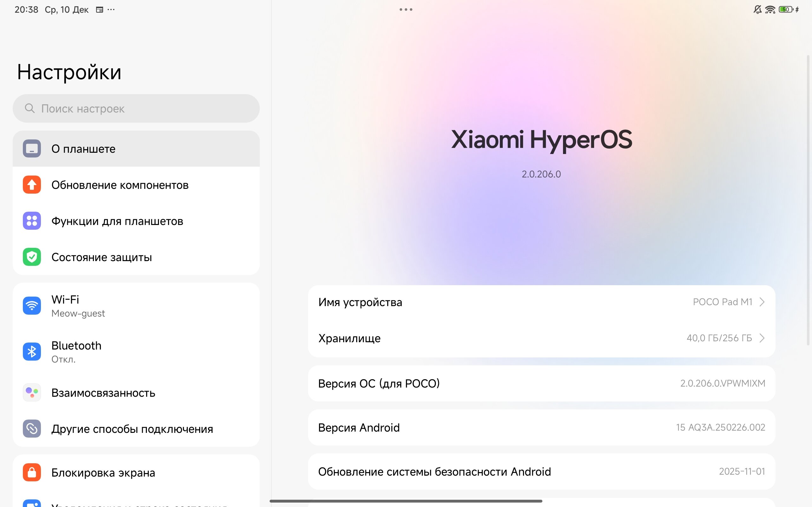Open Wi-Fi settings via blue icon
Viewport: 812px width, 507px height.
[x=32, y=306]
